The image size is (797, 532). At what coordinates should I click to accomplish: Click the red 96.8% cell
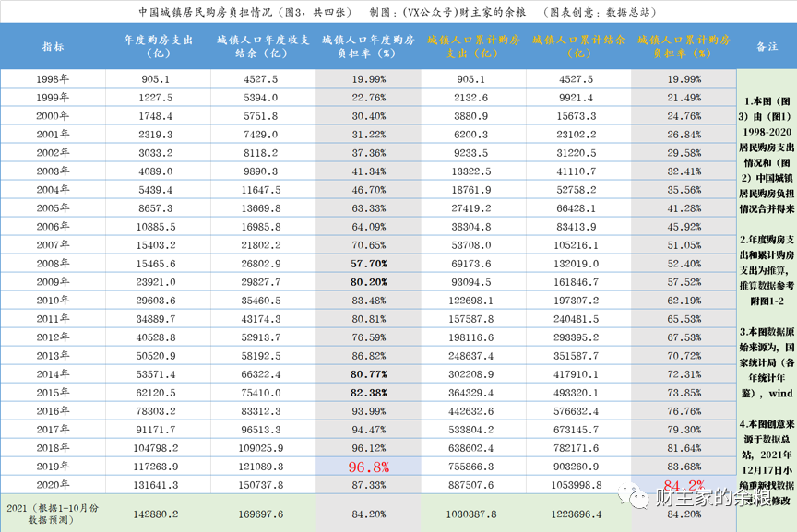pos(369,467)
